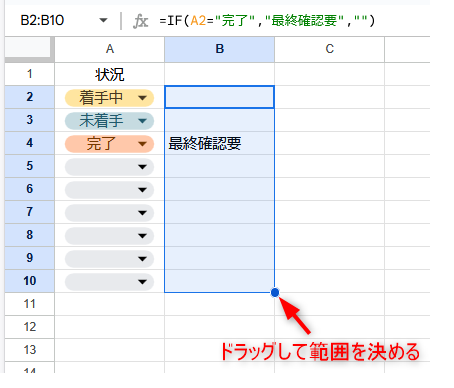
Task: Open the empty dropdown in row 5
Action: point(142,167)
